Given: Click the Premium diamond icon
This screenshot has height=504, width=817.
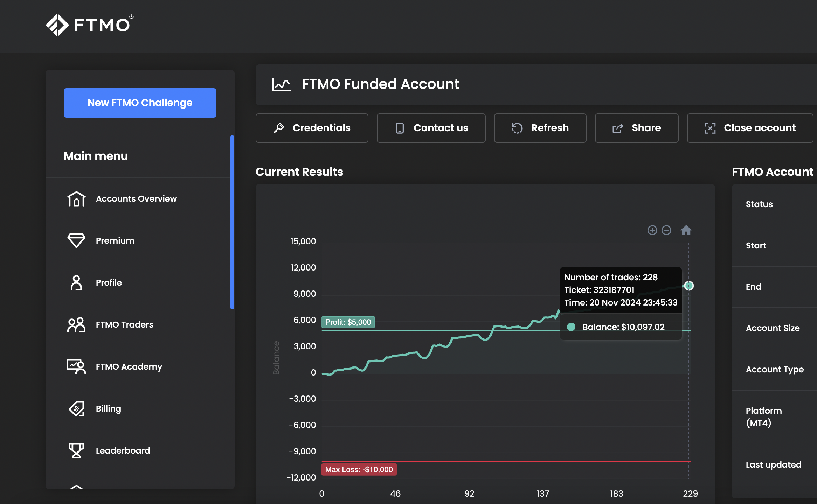Looking at the screenshot, I should 76,241.
